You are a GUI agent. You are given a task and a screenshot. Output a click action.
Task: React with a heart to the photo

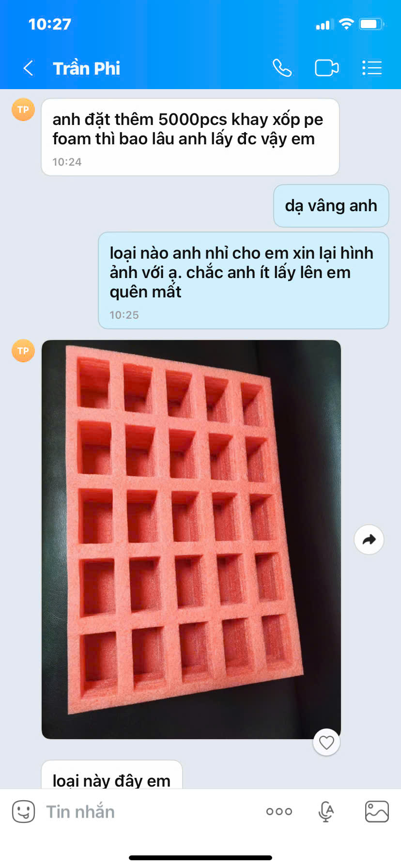[326, 742]
